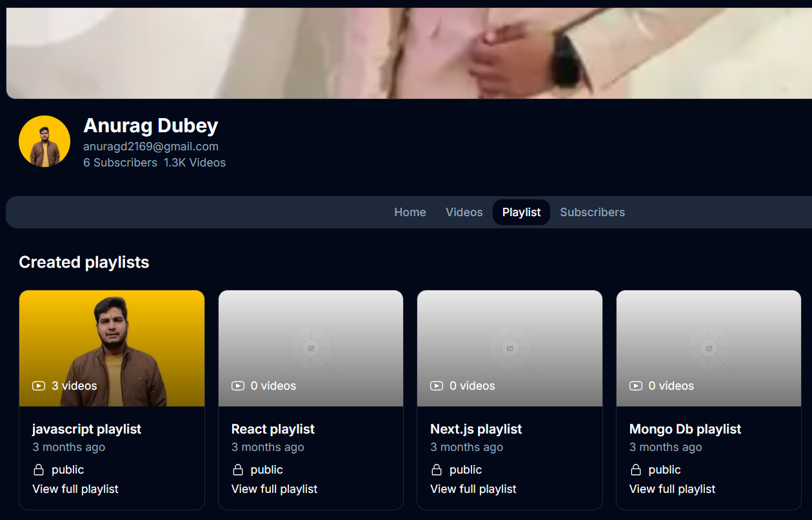
Task: Click the lock icon on React playlist
Action: click(238, 470)
